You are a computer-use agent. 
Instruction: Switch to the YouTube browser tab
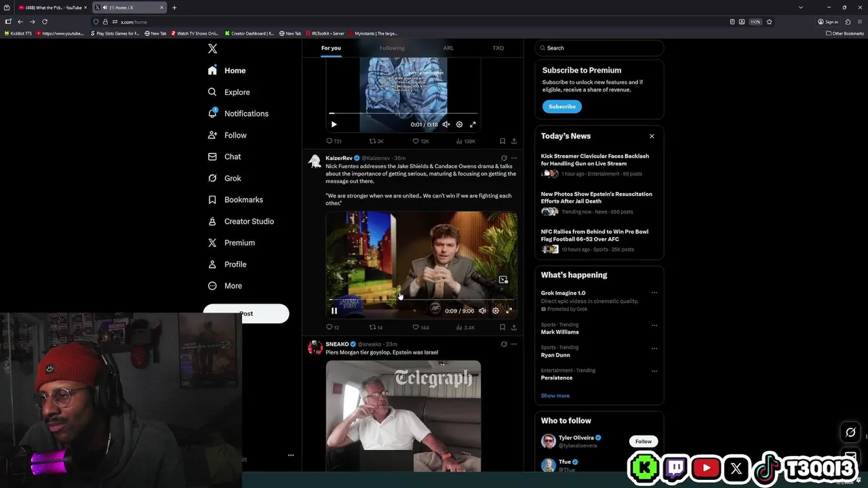(x=53, y=7)
